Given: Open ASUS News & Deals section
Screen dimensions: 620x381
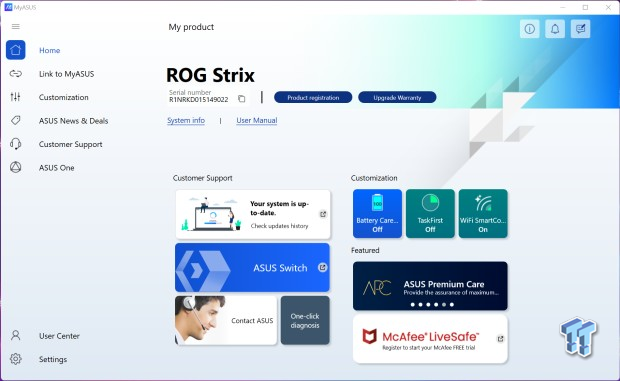Looking at the screenshot, I should (x=73, y=121).
